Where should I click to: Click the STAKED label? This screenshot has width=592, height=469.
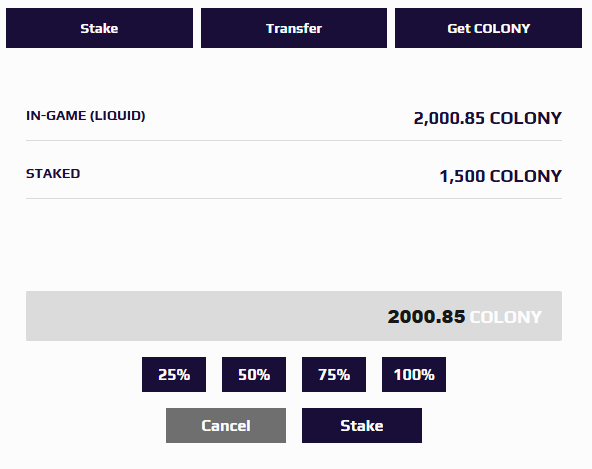(53, 174)
